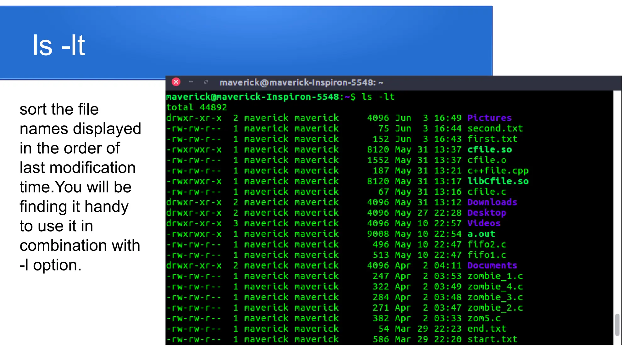
Task: Click the cfile.so file name
Action: tap(489, 150)
